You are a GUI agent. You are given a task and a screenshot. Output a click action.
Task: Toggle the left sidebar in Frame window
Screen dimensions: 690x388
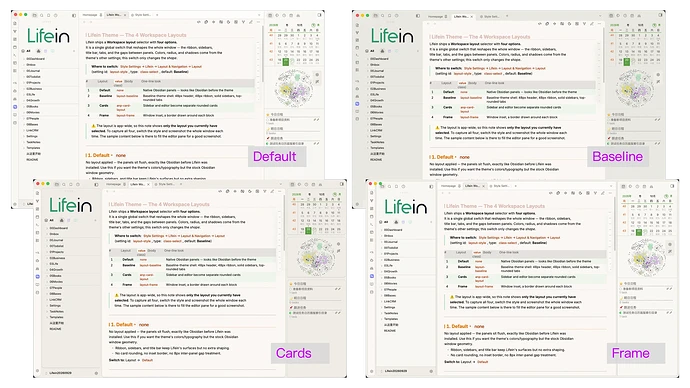(x=431, y=186)
